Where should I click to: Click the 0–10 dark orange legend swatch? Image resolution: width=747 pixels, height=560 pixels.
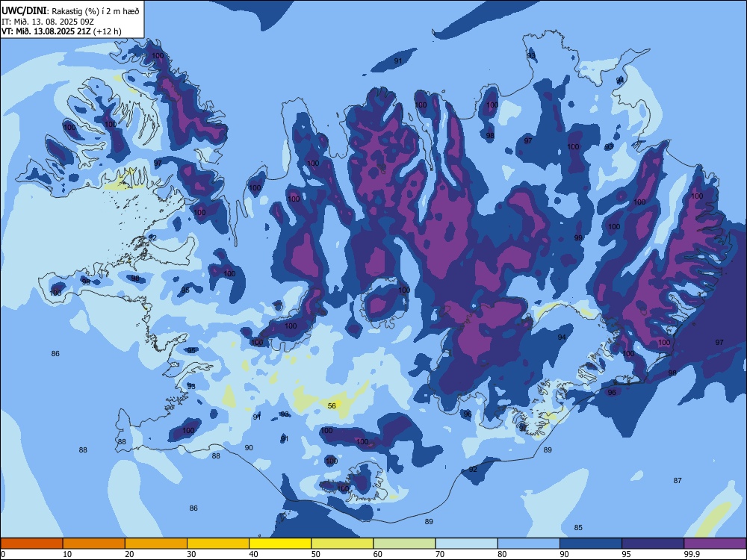(31, 544)
